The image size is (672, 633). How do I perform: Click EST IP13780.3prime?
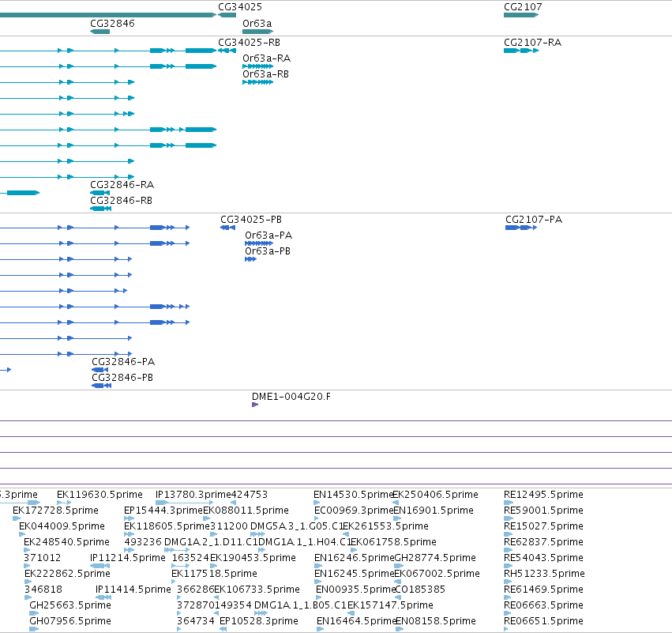193,495
